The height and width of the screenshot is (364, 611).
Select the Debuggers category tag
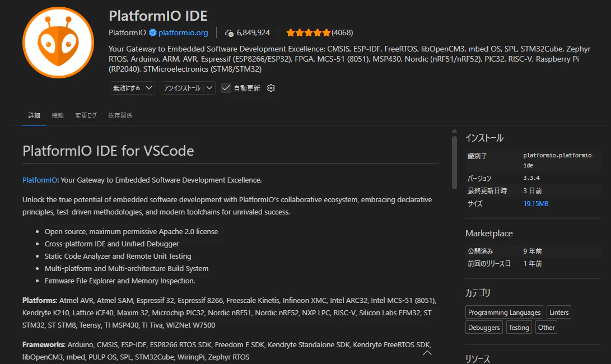pos(484,328)
